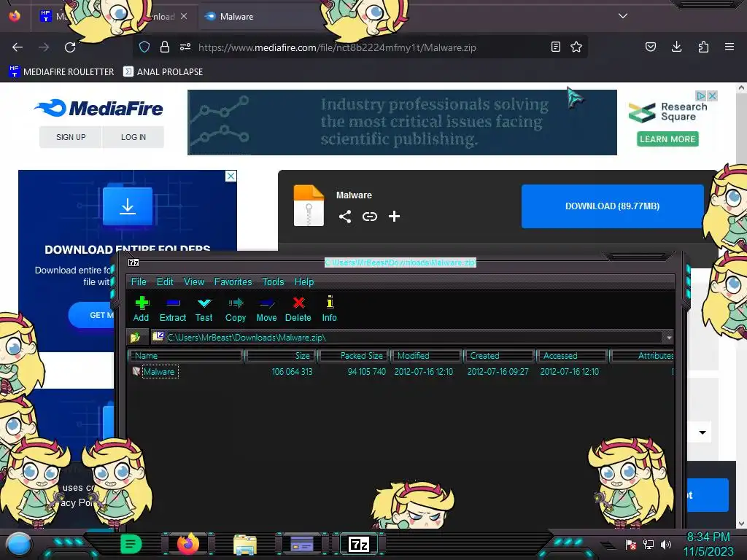This screenshot has height=560, width=747.
Task: Close the Download Entire Folders ad
Action: click(x=231, y=176)
